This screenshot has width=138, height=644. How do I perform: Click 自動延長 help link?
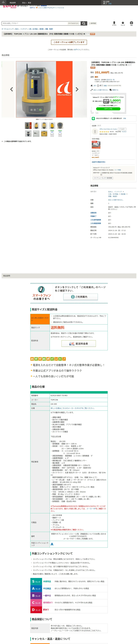pyautogui.click(x=93, y=213)
